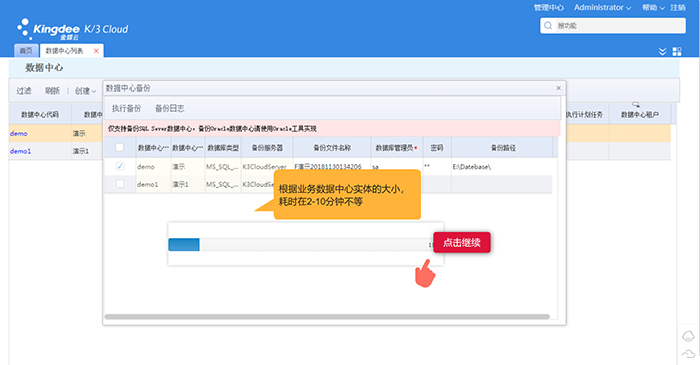
Task: Click 管理中心 in the top bar
Action: point(549,8)
